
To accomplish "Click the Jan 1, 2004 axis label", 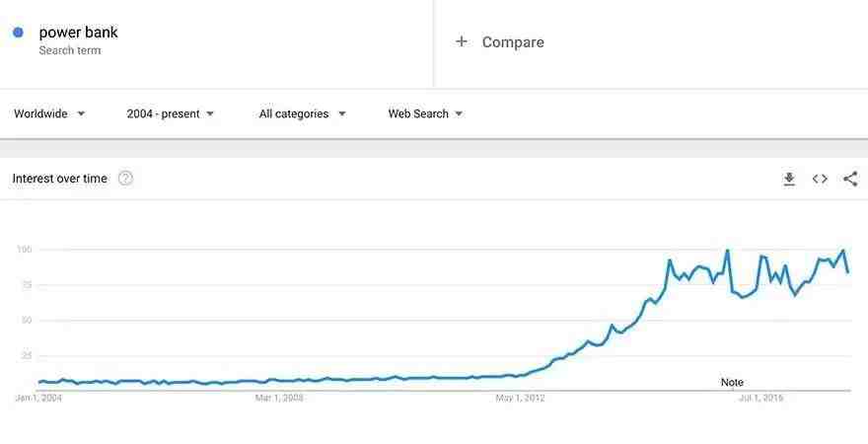I will point(38,398).
